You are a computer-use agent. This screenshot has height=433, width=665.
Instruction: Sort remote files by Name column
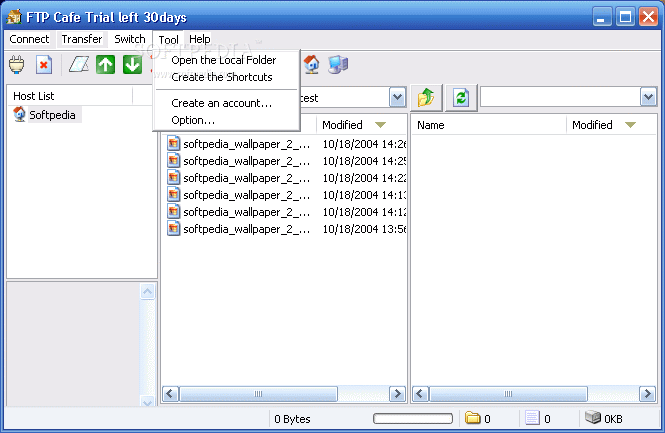489,125
